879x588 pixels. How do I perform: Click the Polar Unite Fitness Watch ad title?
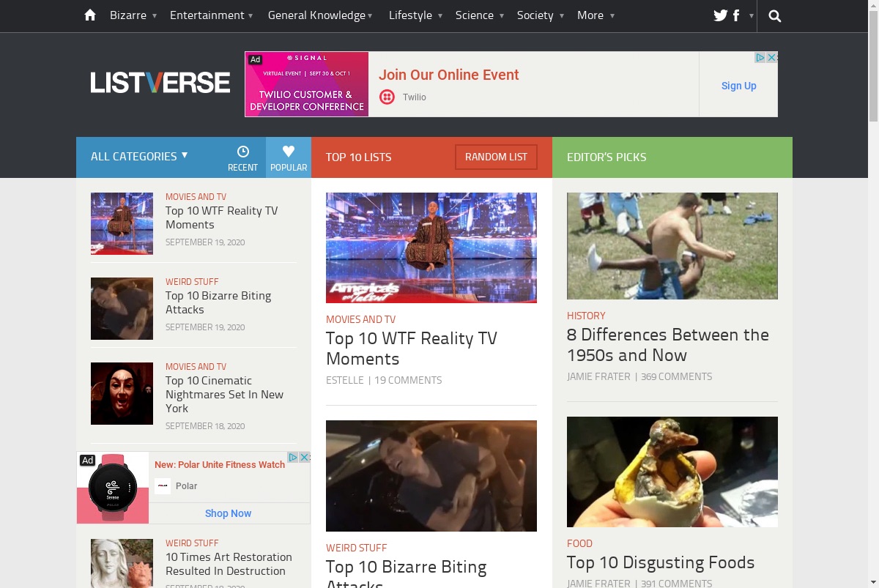click(220, 464)
